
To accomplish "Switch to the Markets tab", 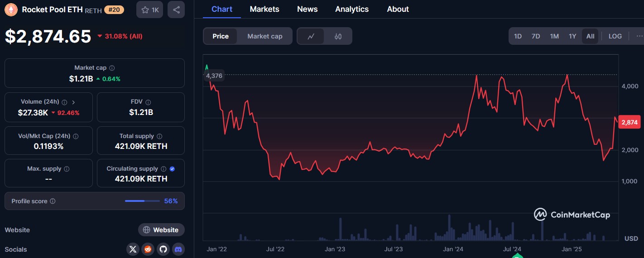I will pyautogui.click(x=264, y=9).
